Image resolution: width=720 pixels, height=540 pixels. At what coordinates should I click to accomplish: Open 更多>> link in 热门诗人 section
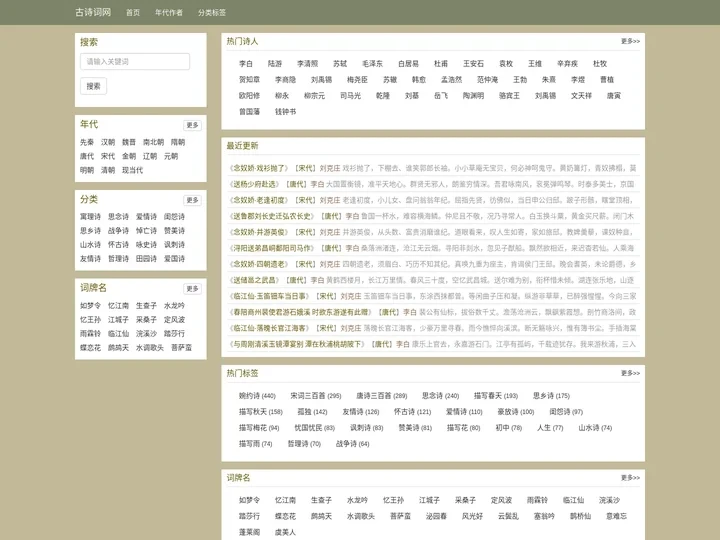[x=630, y=41]
